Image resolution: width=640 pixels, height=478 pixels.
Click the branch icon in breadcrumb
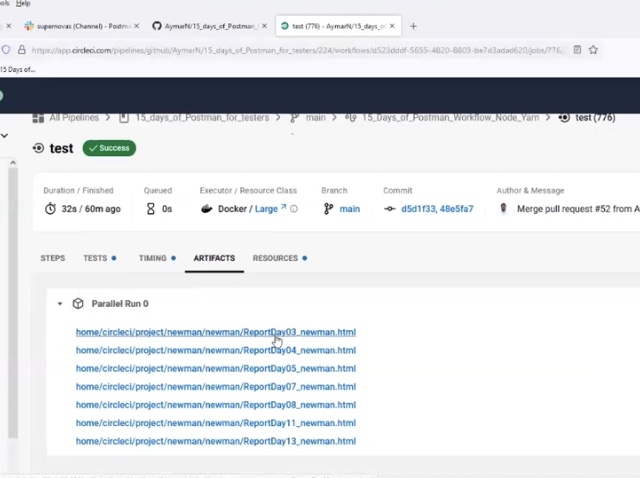coord(294,118)
